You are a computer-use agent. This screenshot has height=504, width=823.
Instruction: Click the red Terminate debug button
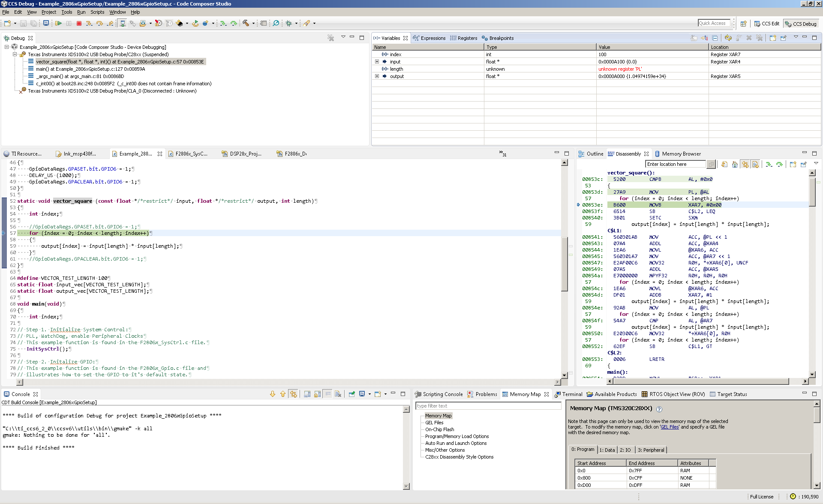click(79, 24)
